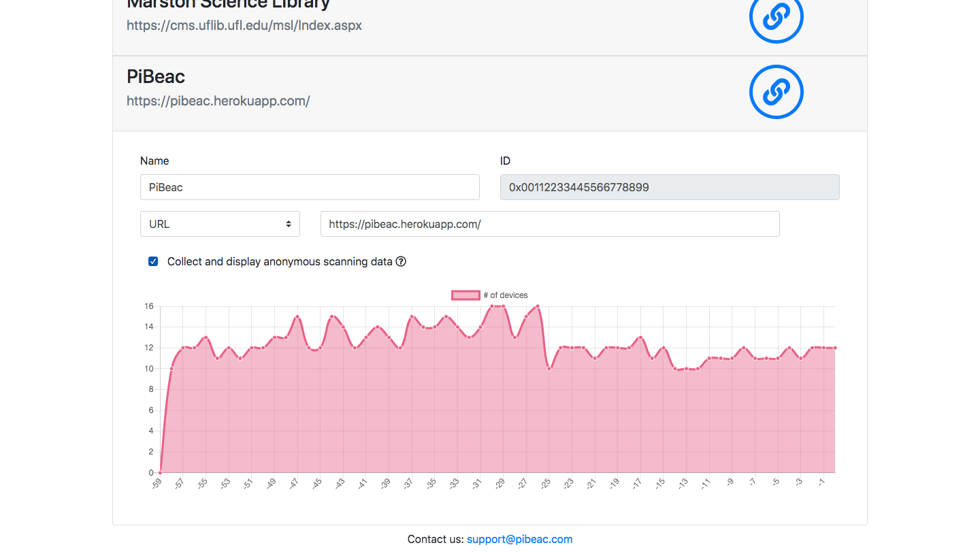Toggle the '# of devices' legend swatch
The height and width of the screenshot is (558, 980).
tap(465, 295)
